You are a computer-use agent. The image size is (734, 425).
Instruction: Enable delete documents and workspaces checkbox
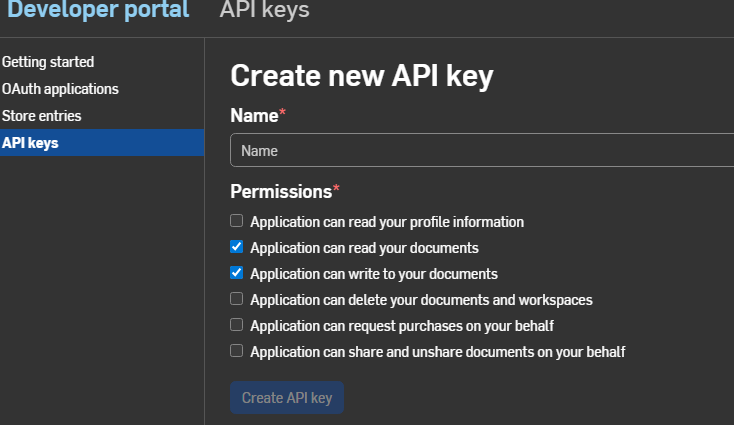pyautogui.click(x=236, y=299)
